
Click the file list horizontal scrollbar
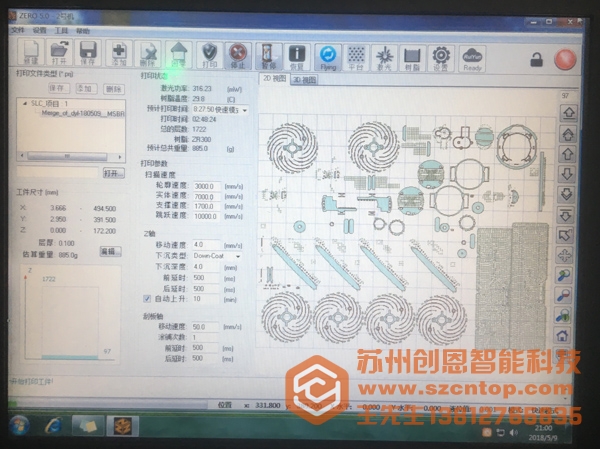68,156
